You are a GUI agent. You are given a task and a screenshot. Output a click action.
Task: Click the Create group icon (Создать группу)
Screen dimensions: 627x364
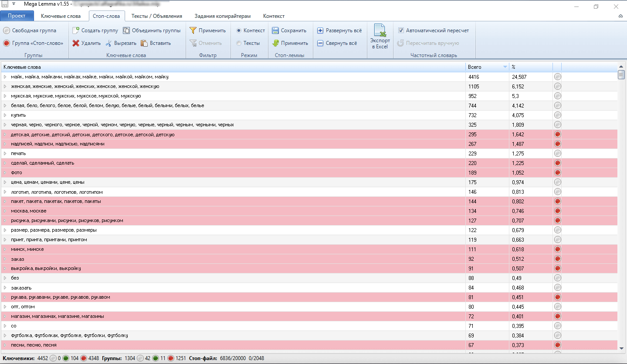pos(76,30)
